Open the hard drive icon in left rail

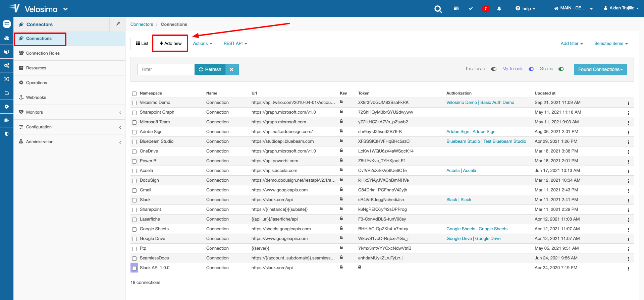(x=7, y=93)
